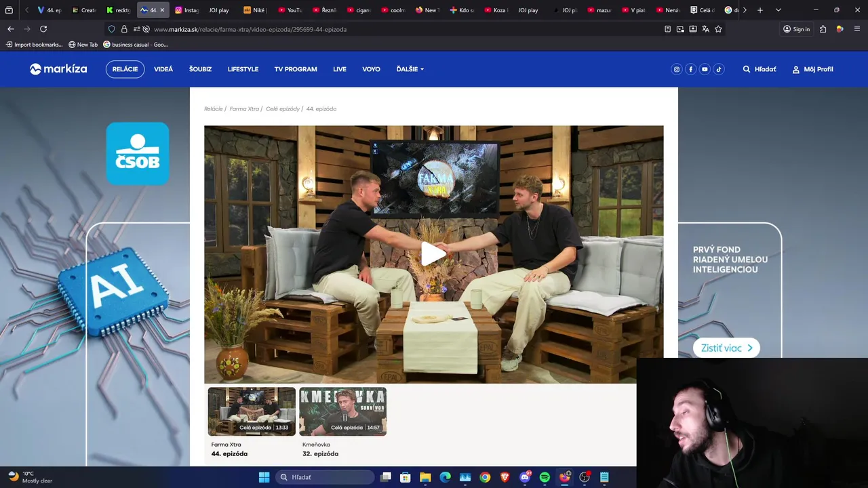
Task: Select RELÁCIE menu item
Action: [125, 69]
